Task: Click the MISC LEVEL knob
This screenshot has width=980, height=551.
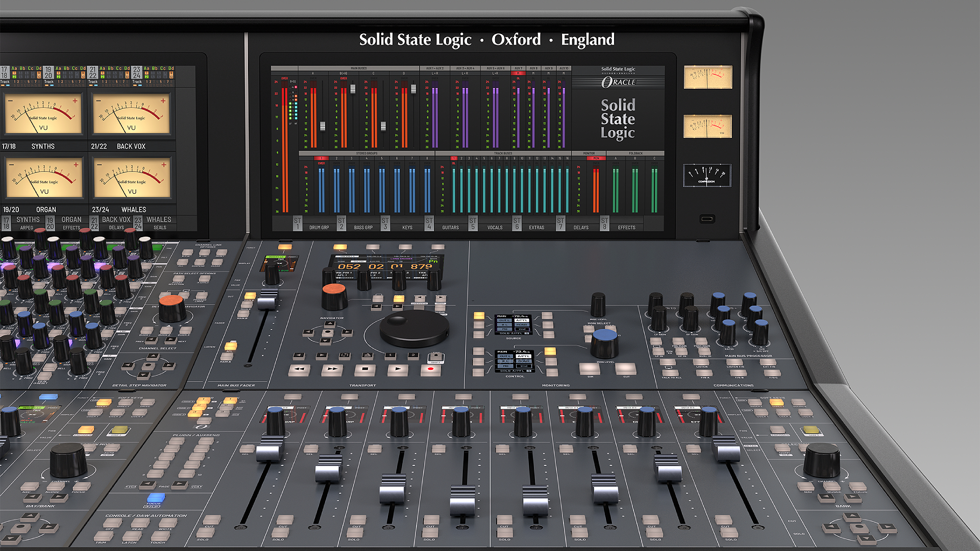Action: coord(598,305)
